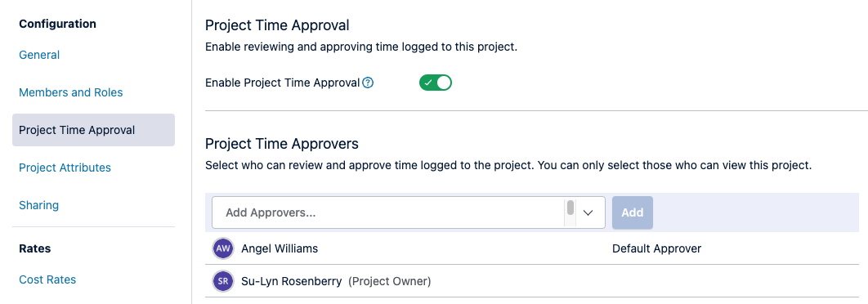Open Cost Rates under Rates

pos(47,279)
